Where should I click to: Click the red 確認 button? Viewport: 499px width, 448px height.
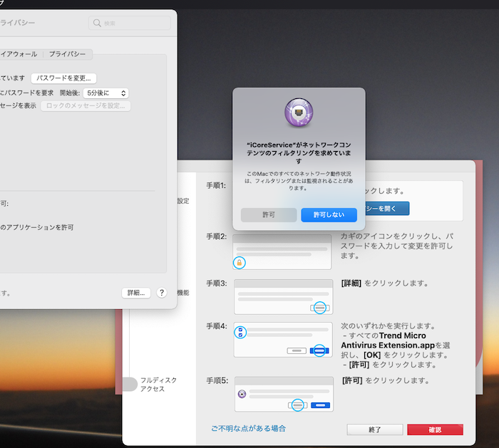[x=435, y=429]
